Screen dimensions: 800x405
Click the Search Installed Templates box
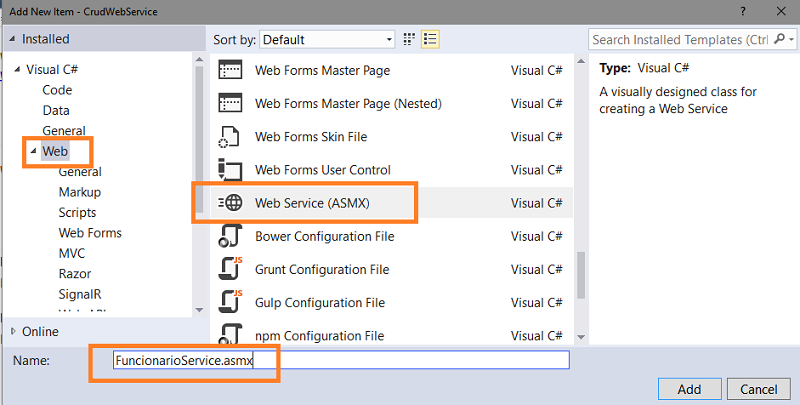(680, 39)
